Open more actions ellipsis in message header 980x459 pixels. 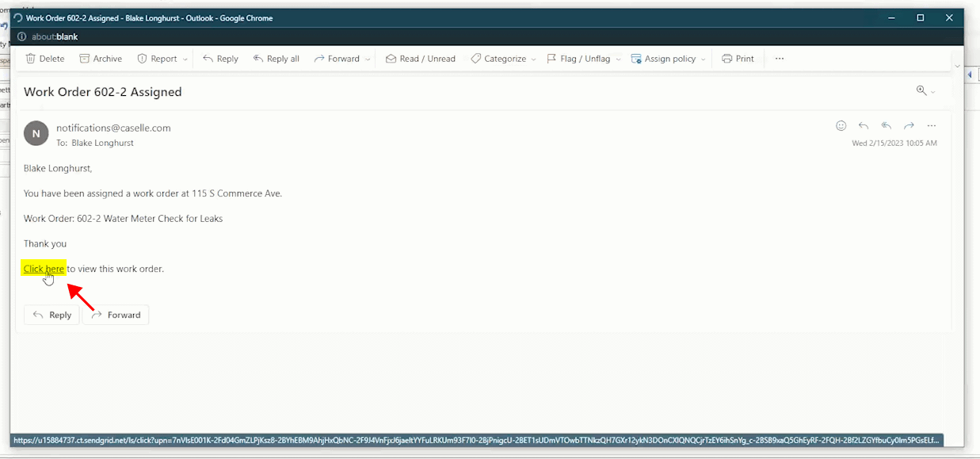(932, 126)
